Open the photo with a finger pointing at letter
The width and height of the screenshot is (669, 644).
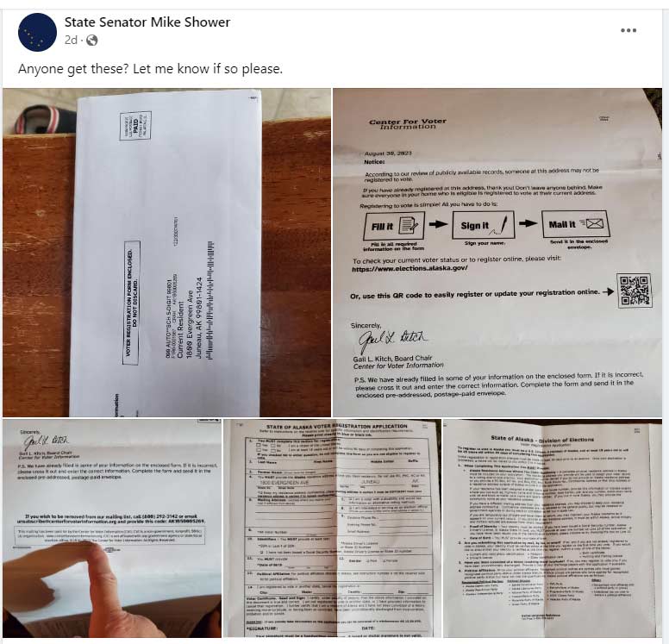[x=112, y=528]
